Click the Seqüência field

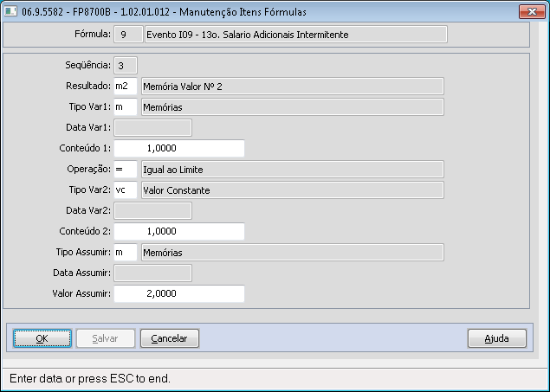coord(126,66)
